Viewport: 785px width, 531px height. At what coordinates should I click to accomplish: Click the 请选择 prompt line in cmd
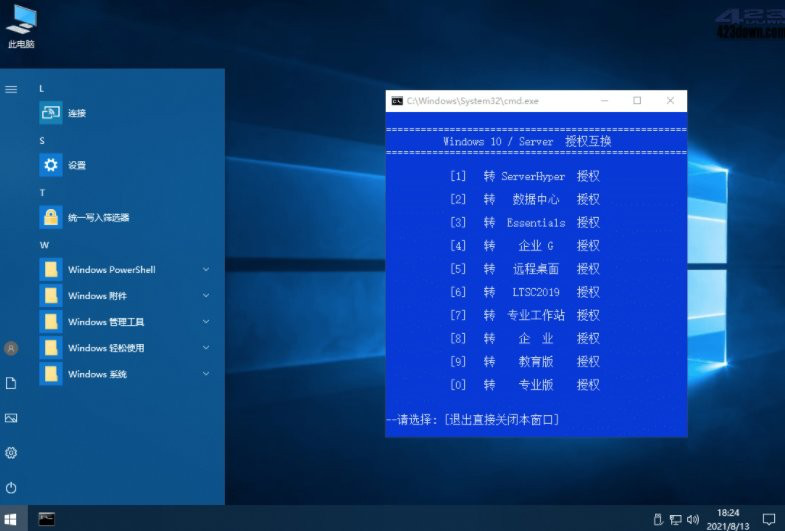click(473, 419)
